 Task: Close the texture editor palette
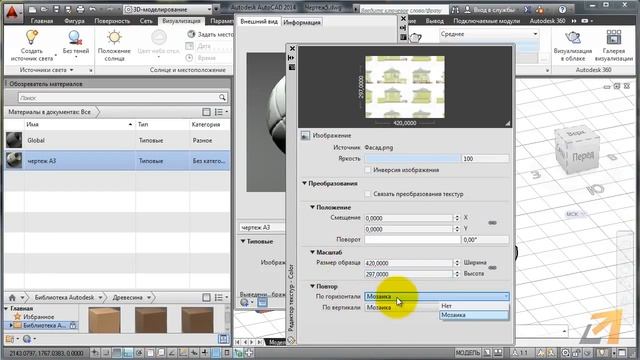tap(292, 49)
